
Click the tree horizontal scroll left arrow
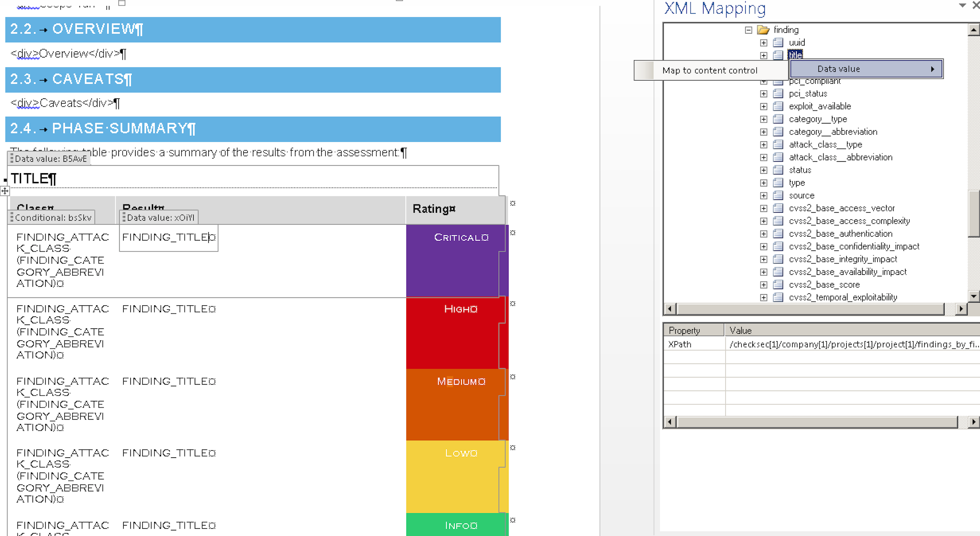[x=670, y=309]
